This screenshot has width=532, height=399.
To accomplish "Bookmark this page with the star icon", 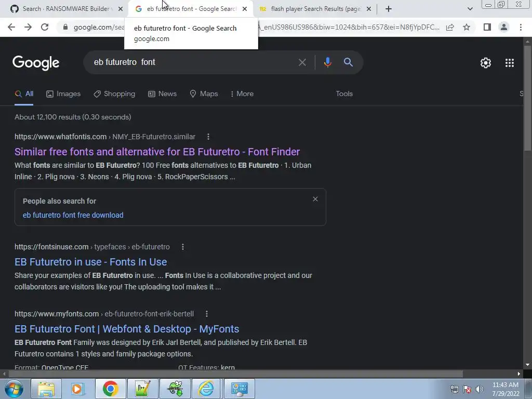I will (x=467, y=27).
